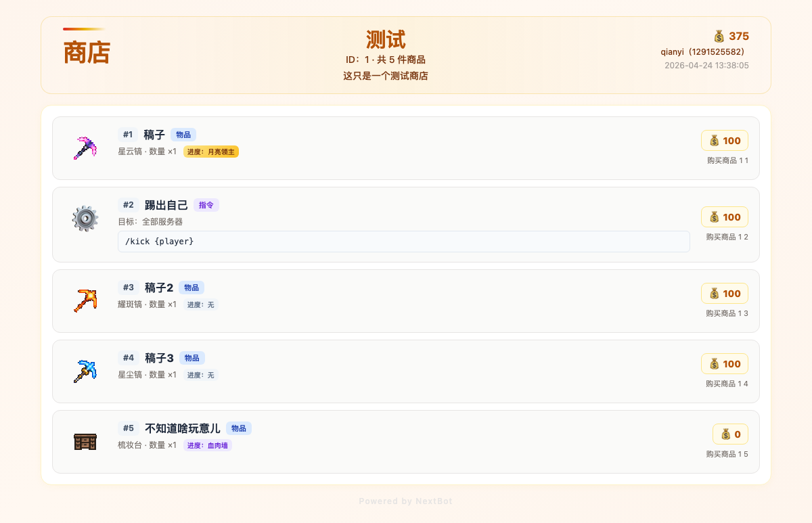Click the text 耀斑镐 · 数量 ×1
The image size is (812, 523).
147,304
